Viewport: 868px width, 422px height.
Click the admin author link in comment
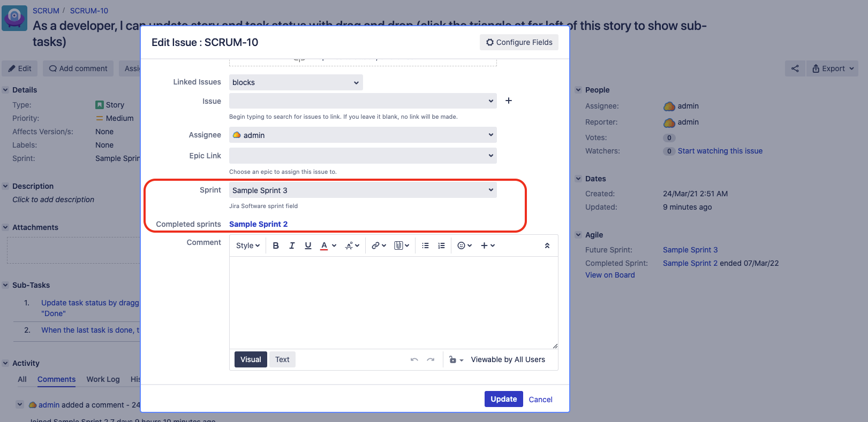coord(49,405)
